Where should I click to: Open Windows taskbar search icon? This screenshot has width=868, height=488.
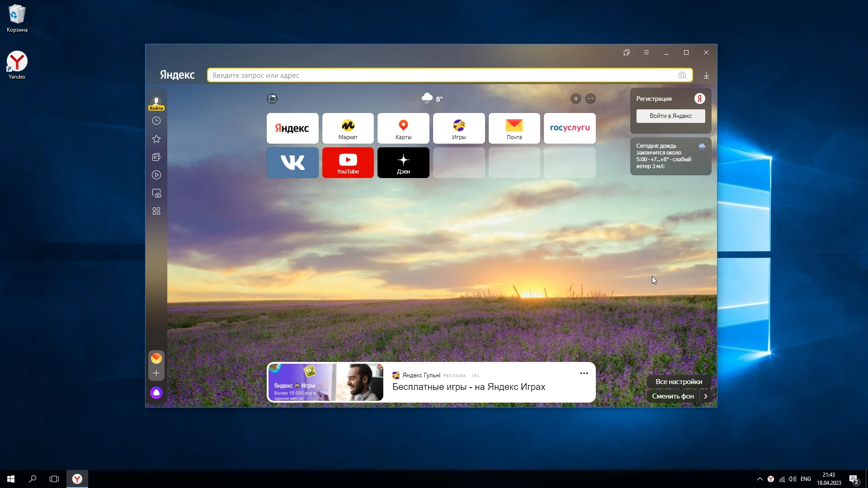tap(33, 479)
